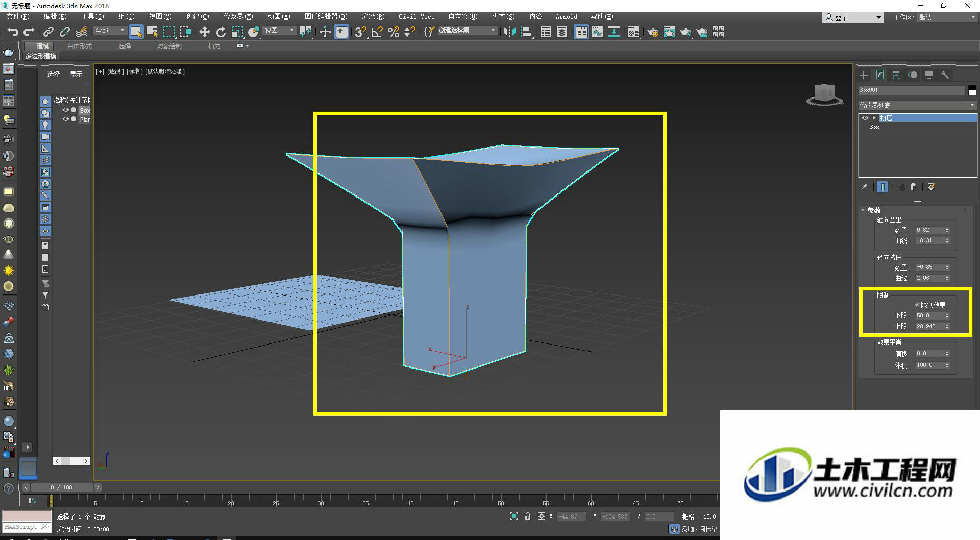
Task: Open the 修改器(M) menu
Action: 238,17
